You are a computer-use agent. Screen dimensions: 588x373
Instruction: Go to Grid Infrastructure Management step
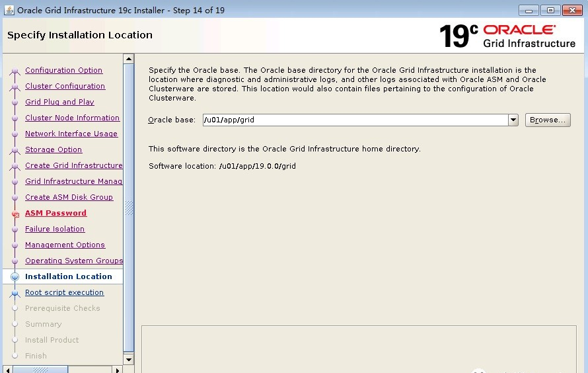[74, 181]
